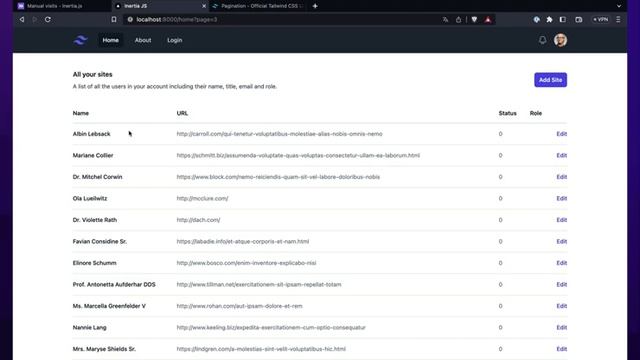The width and height of the screenshot is (640, 360).
Task: Click the www.block.com URL cell
Action: 278,177
